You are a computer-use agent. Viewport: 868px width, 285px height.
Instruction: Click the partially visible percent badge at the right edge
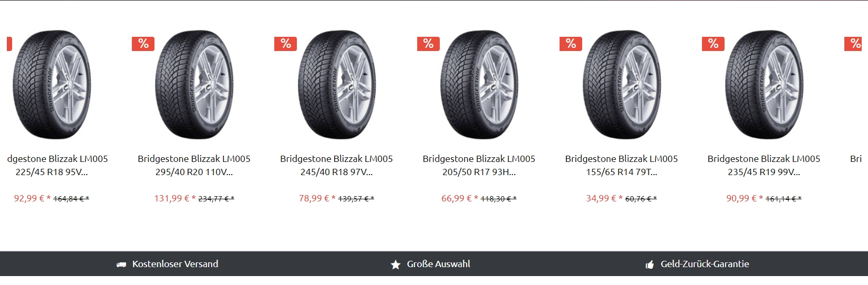(856, 44)
